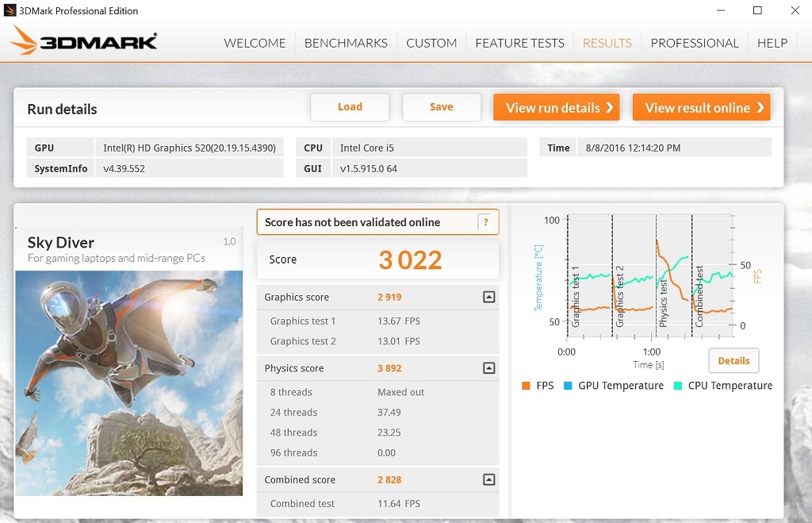Click 'Score has not been validated online' message
Image resolution: width=812 pixels, height=523 pixels.
point(353,222)
